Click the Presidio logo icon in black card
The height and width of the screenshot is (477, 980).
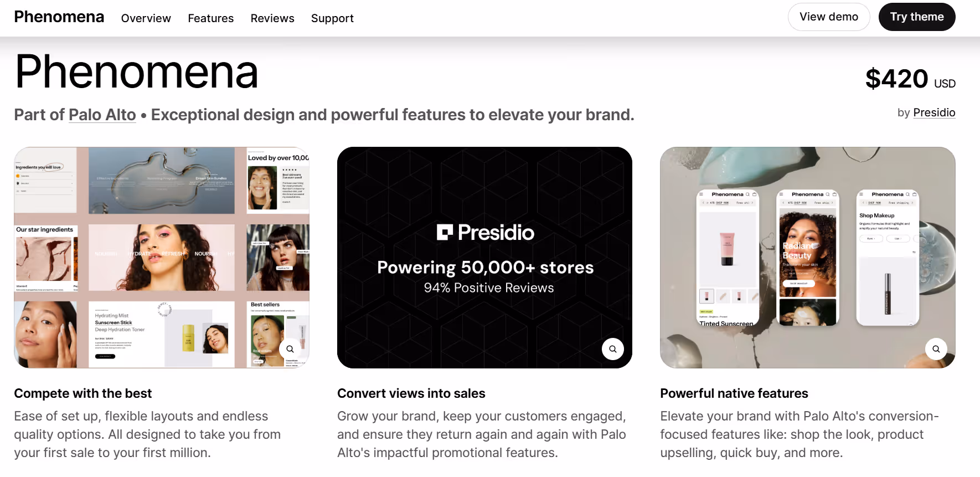[445, 232]
